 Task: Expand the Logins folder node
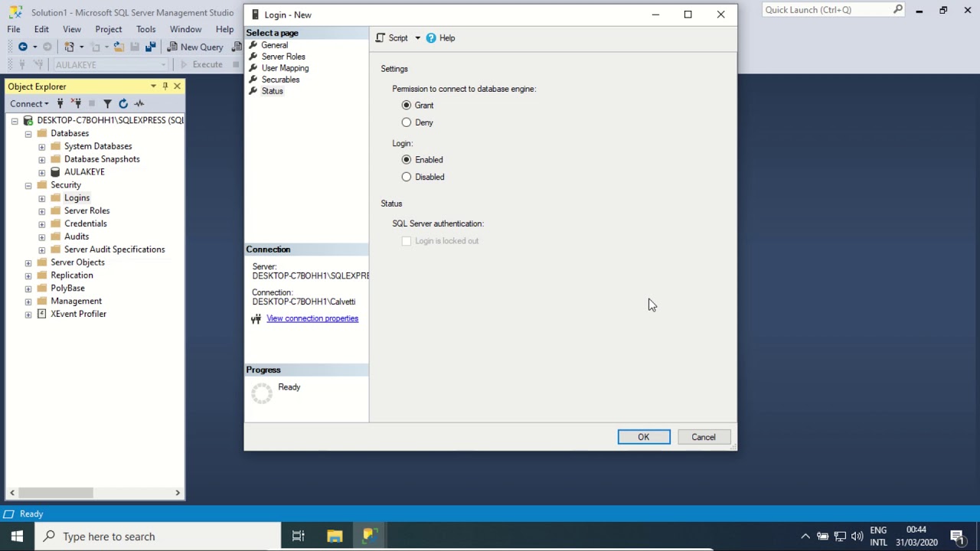(x=42, y=198)
